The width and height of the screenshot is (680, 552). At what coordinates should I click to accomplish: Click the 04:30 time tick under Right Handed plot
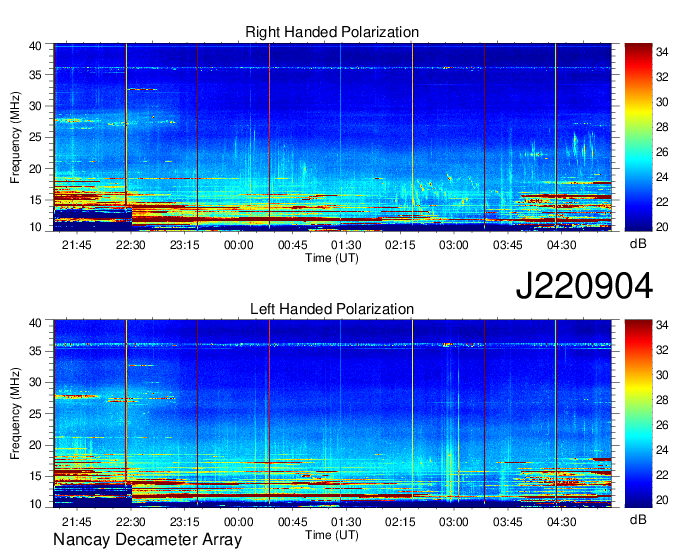[561, 245]
